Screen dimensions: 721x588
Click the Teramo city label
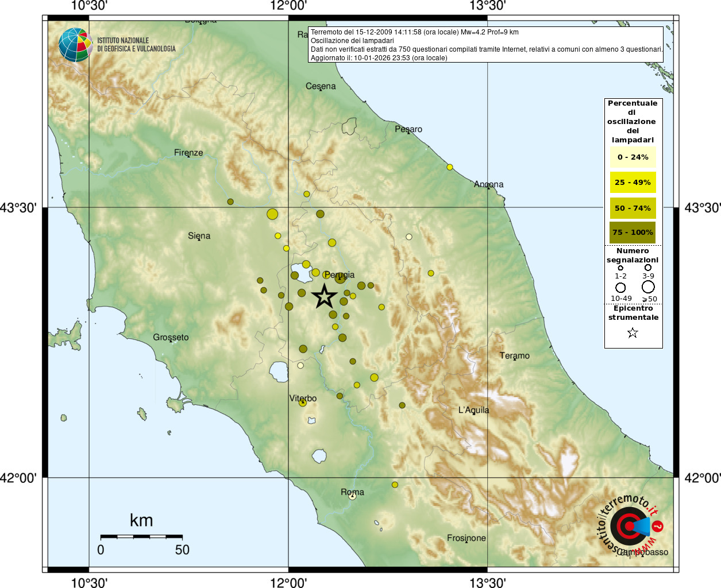(514, 356)
